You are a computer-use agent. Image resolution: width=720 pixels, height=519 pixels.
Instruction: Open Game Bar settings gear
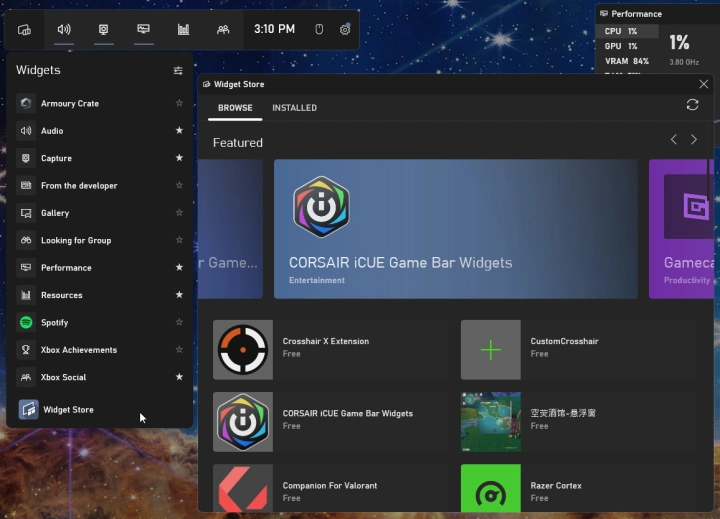pos(345,29)
